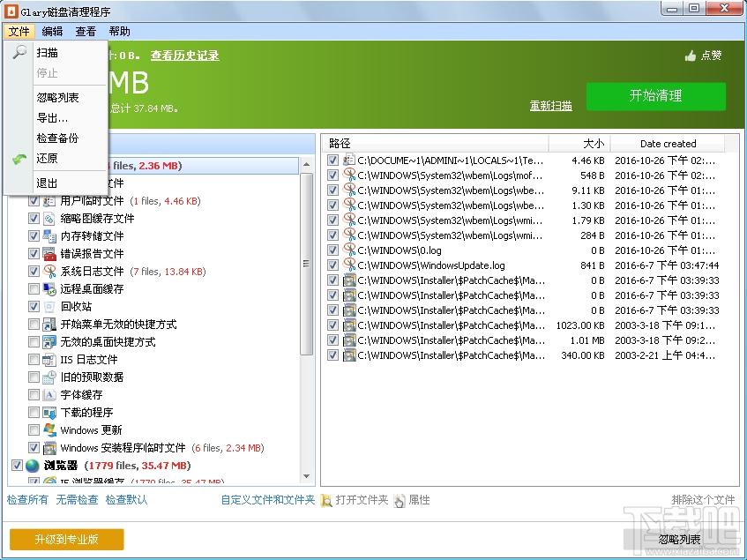This screenshot has width=747, height=560.
Task: Sort by the 大小 column header
Action: (x=579, y=144)
